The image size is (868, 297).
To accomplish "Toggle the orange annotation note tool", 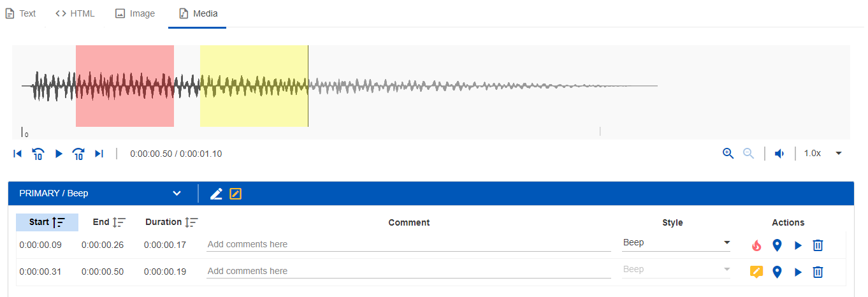I will click(x=236, y=194).
